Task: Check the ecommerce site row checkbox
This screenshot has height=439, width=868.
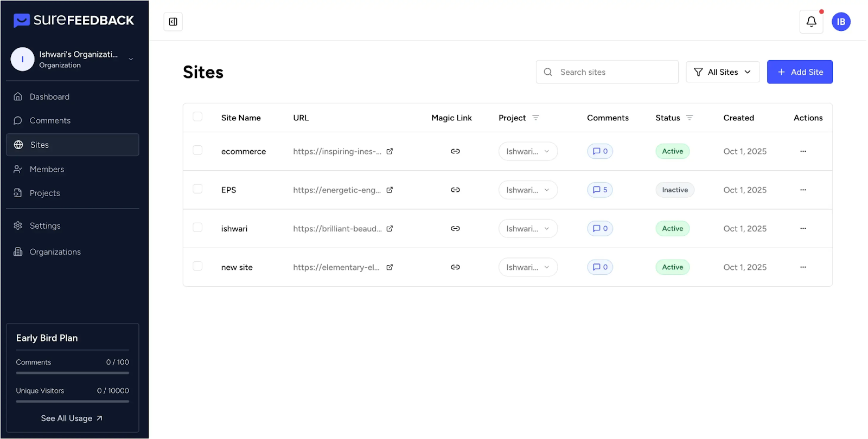Action: click(197, 150)
